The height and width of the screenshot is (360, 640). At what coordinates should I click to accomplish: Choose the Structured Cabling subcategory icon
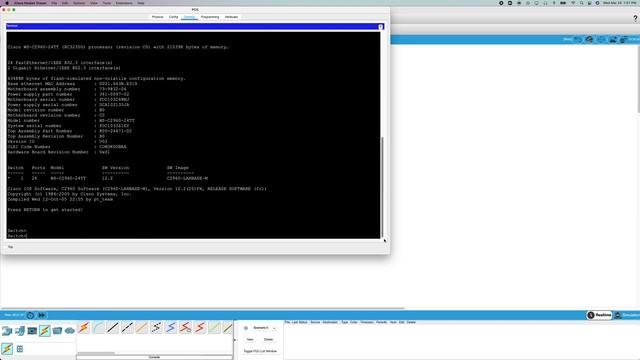tap(20, 349)
